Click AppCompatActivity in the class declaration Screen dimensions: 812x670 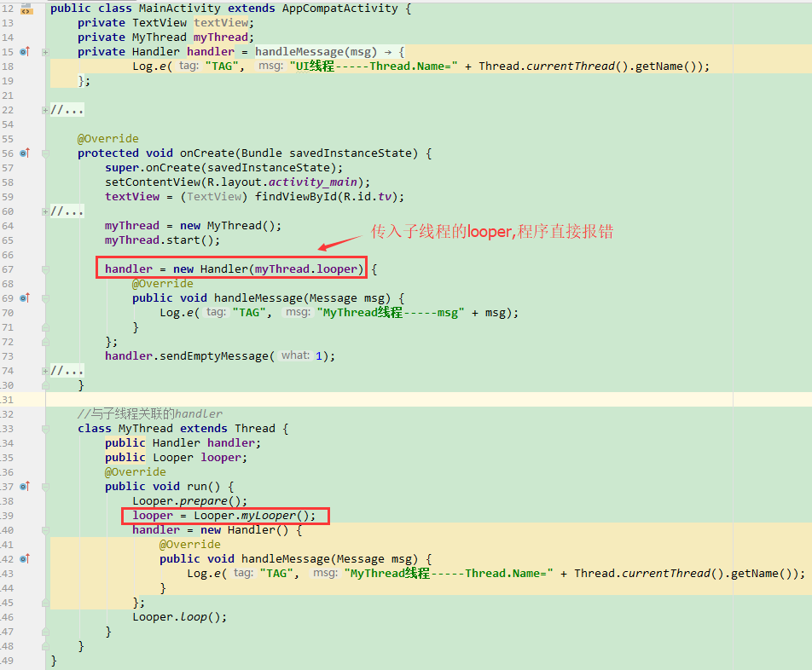[340, 9]
